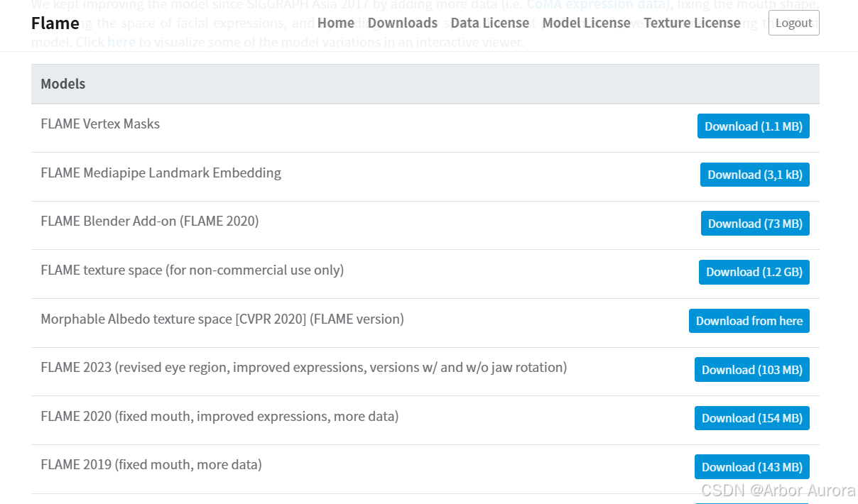Download the FLAME Mediapipe Landmark Embedding
Image resolution: width=858 pixels, height=504 pixels.
(x=754, y=175)
